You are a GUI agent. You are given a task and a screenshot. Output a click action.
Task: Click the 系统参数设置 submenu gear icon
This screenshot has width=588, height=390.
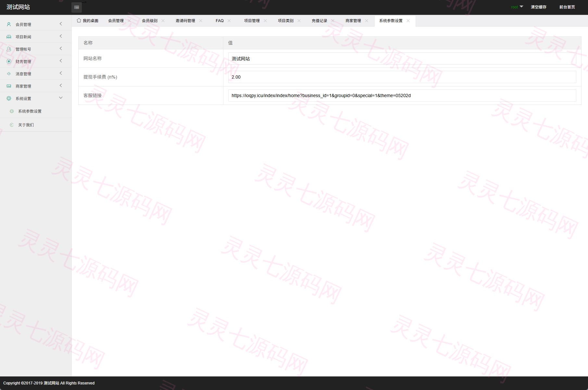(x=12, y=111)
